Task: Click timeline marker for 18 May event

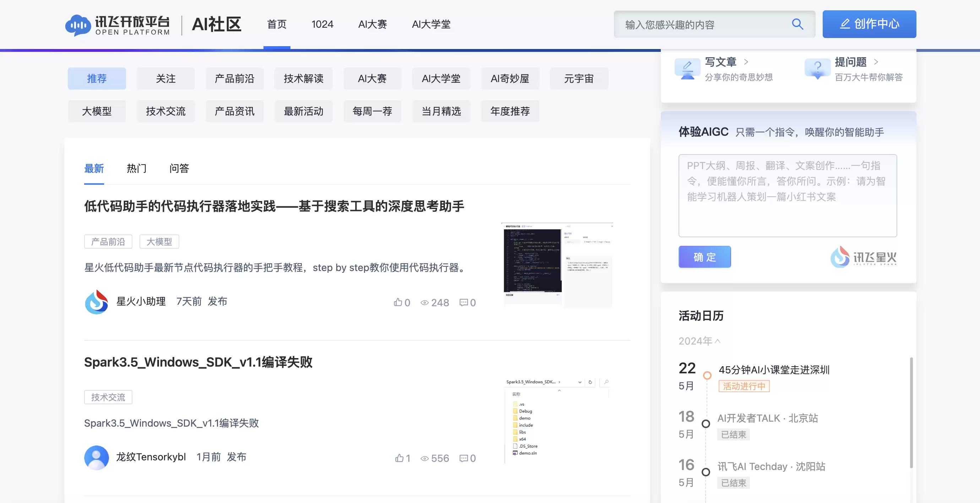Action: pyautogui.click(x=706, y=423)
